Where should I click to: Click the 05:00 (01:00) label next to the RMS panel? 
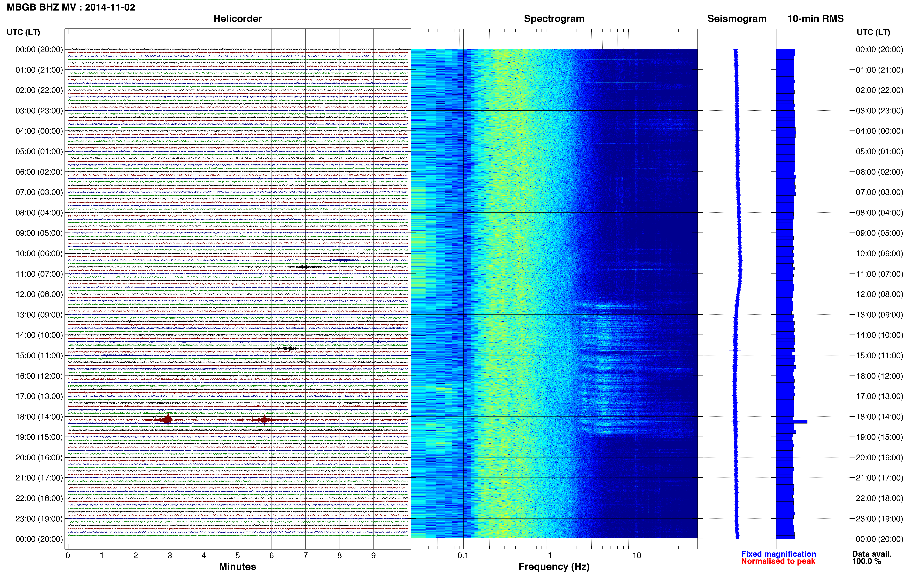pyautogui.click(x=880, y=151)
